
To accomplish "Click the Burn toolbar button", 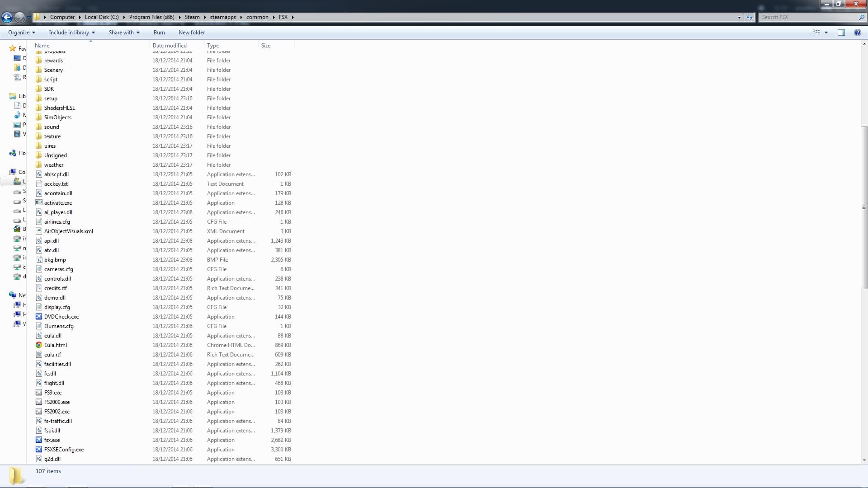I will click(159, 33).
